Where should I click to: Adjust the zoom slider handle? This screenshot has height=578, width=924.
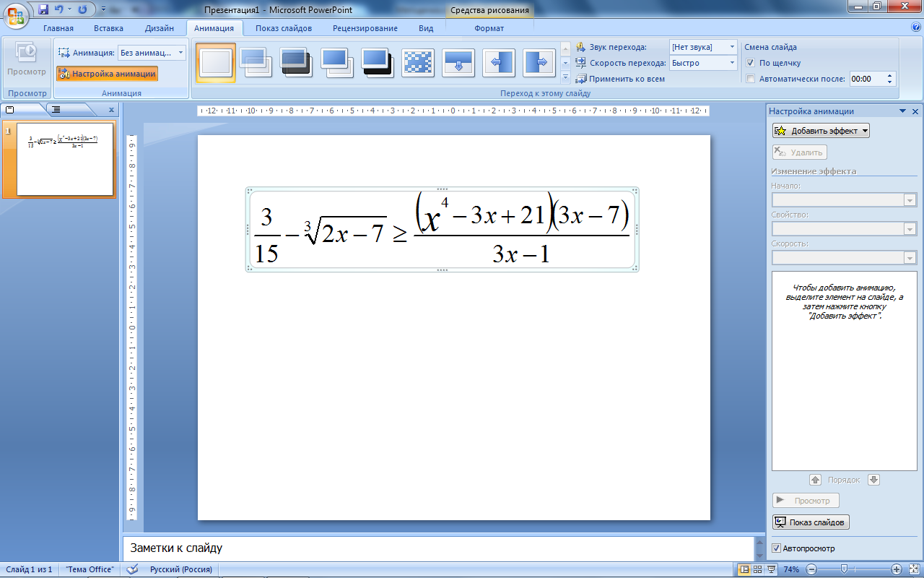[844, 569]
